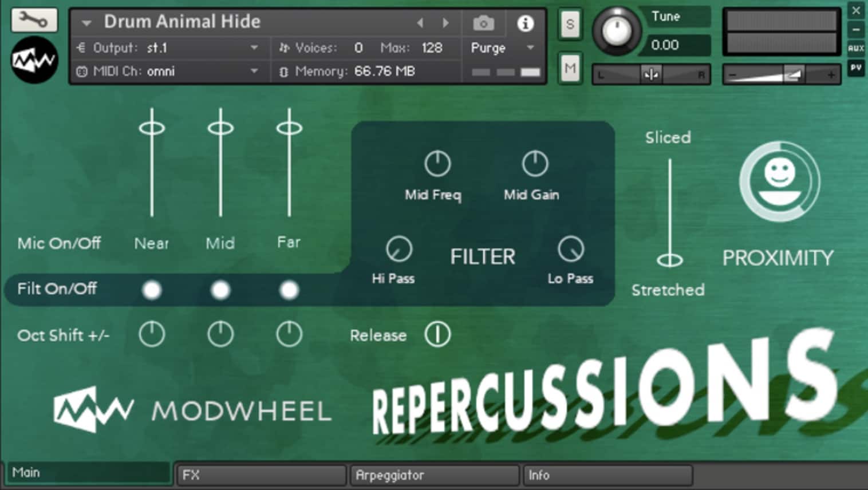Click the Release knob

point(437,335)
